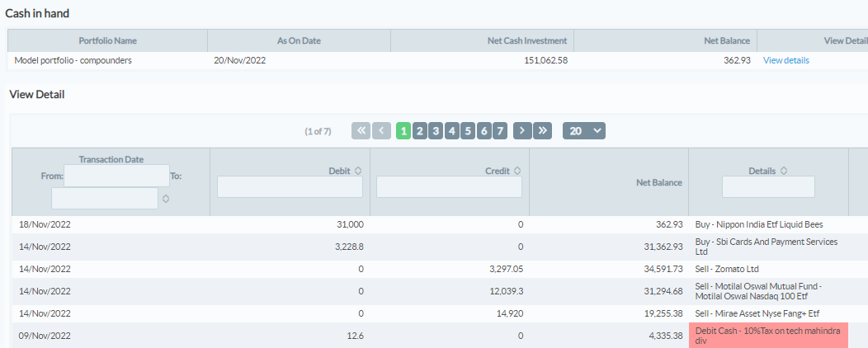Select 18/Nov/2022 transaction date
This screenshot has height=348, width=868.
[45, 224]
